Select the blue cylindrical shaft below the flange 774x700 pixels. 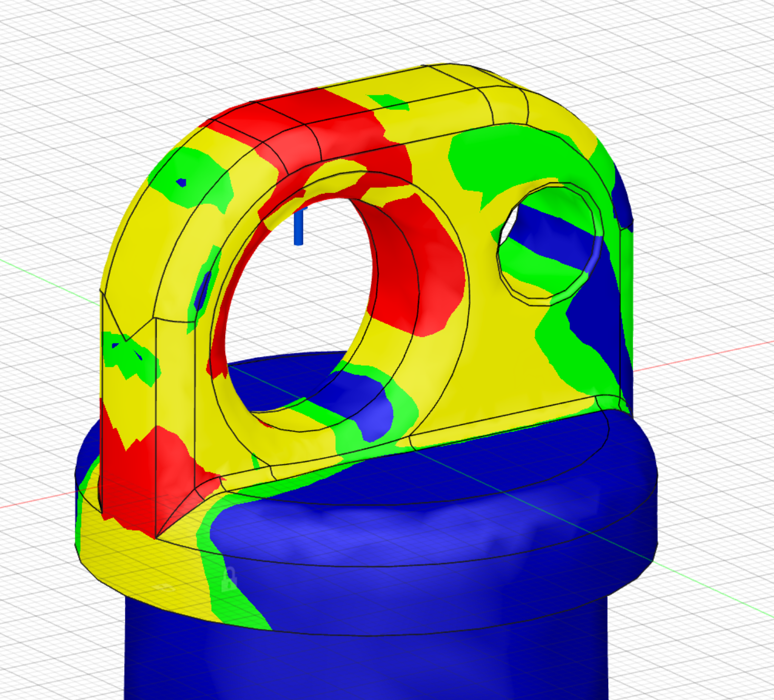pyautogui.click(x=360, y=663)
